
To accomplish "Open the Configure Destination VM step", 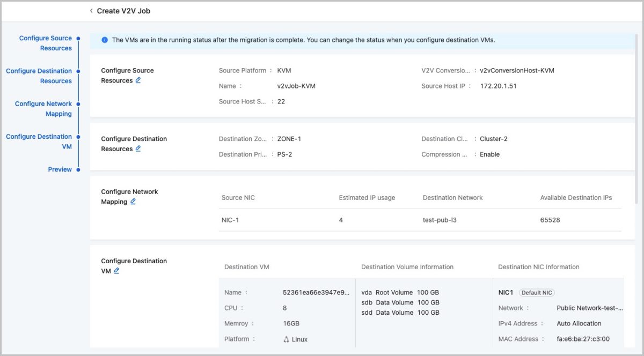I will [x=39, y=142].
